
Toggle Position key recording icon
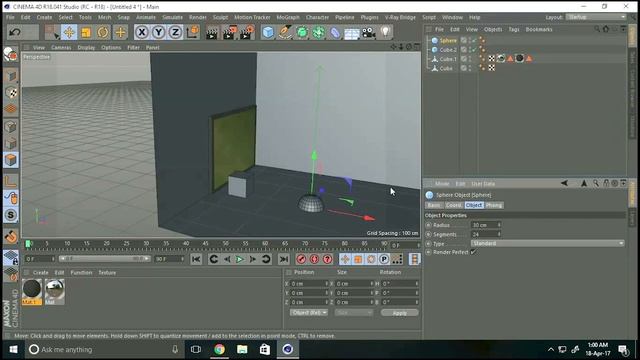coord(345,259)
